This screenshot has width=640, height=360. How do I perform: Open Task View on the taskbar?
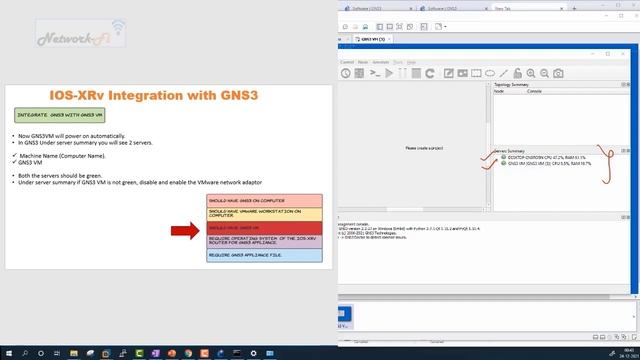[x=57, y=353]
